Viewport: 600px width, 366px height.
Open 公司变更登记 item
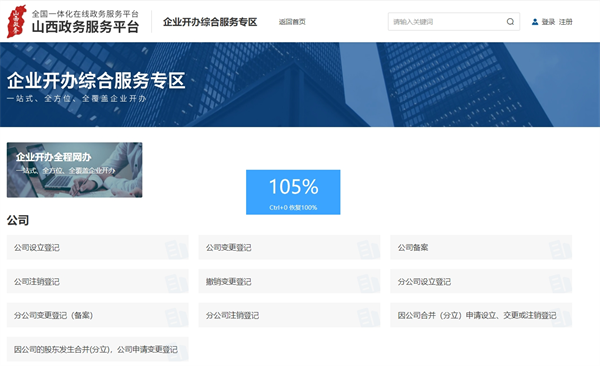pyautogui.click(x=289, y=247)
